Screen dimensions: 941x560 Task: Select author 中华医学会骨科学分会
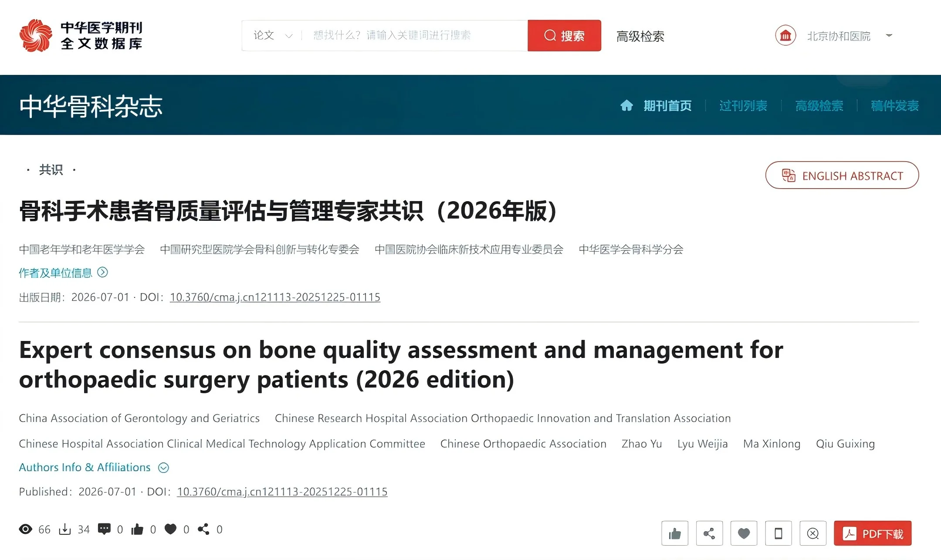631,250
